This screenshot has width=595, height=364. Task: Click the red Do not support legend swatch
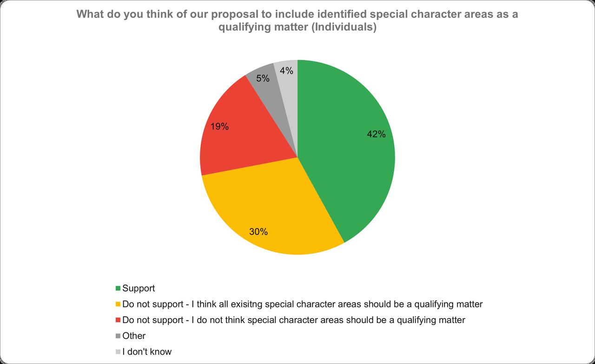click(x=118, y=320)
